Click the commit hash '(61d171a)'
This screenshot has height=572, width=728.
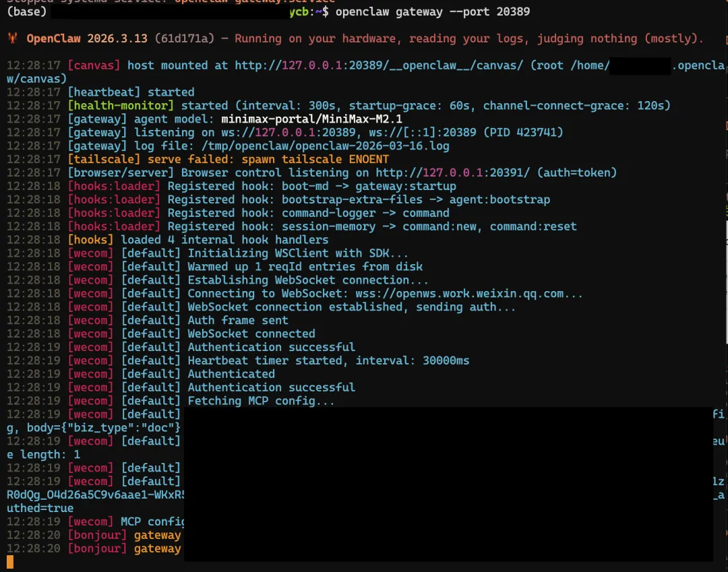tap(184, 38)
